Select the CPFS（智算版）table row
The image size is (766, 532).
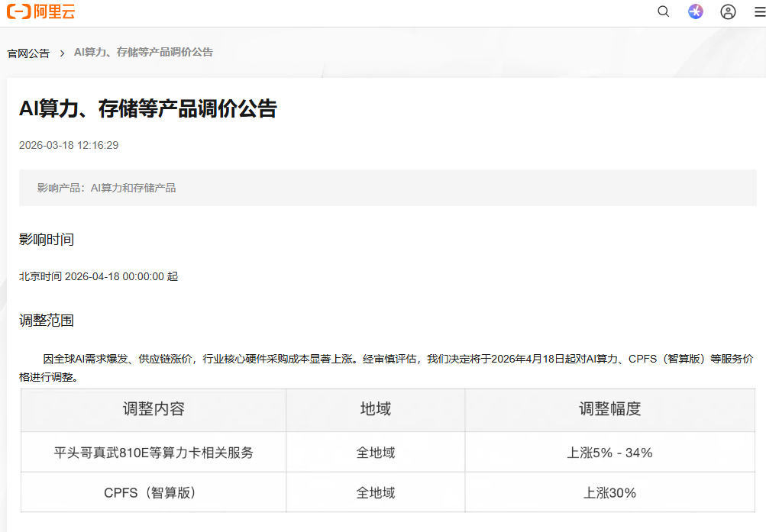point(153,492)
